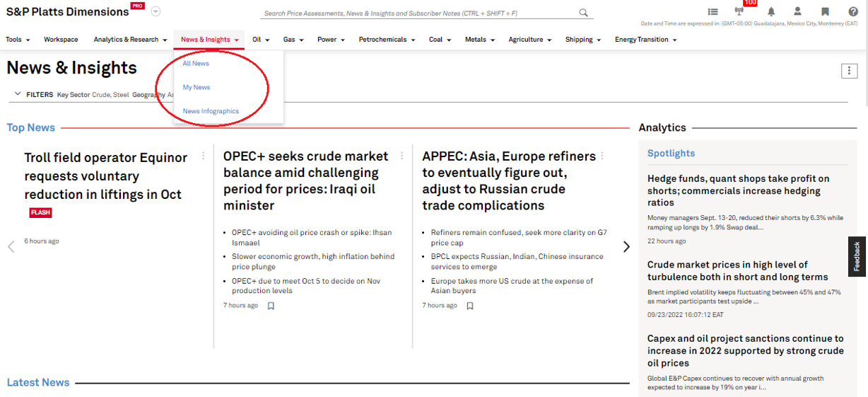This screenshot has height=397, width=868.
Task: Click the search magnifier icon
Action: click(x=583, y=13)
